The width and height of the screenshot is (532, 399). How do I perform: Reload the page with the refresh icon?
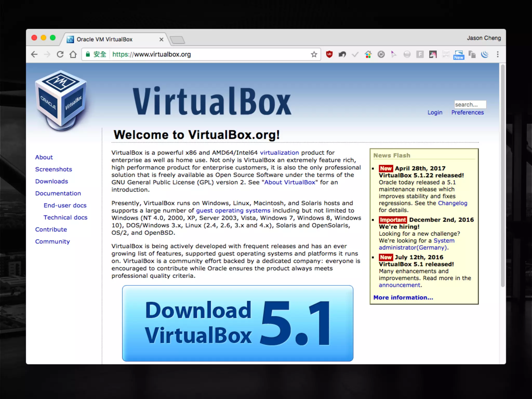coord(60,54)
